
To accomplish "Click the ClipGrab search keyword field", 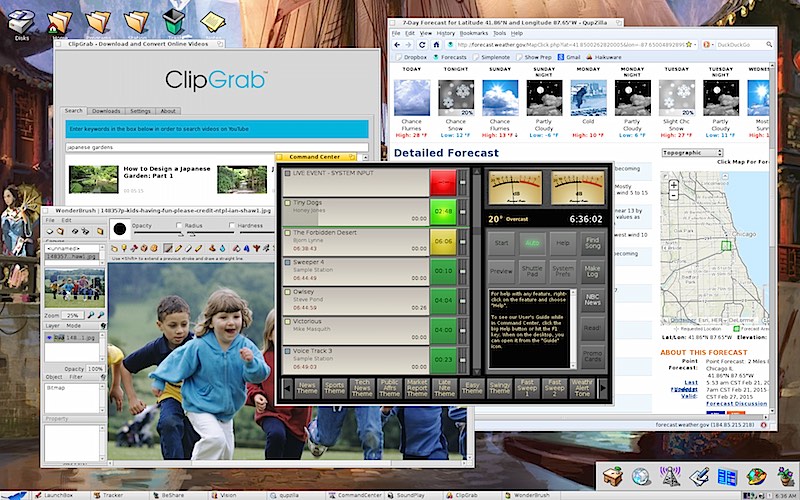I will click(x=217, y=147).
